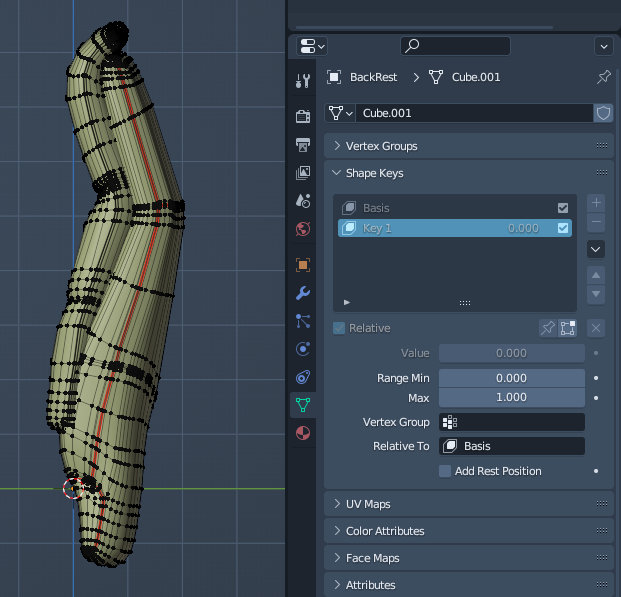Click the add shape key plus button
This screenshot has width=621, height=597.
pos(596,203)
